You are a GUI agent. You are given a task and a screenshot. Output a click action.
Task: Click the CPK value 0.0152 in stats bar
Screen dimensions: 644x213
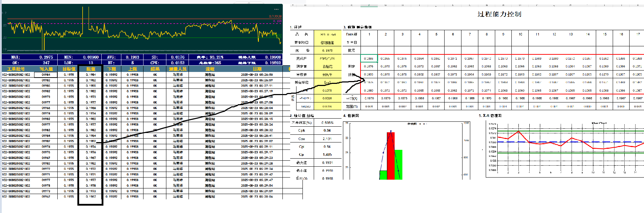point(178,63)
